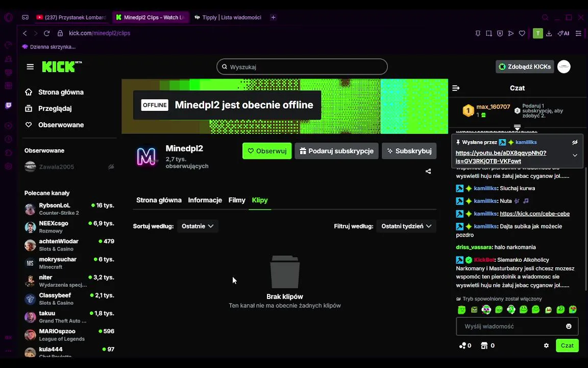Open new browser tab
The image size is (588, 368).
click(274, 17)
